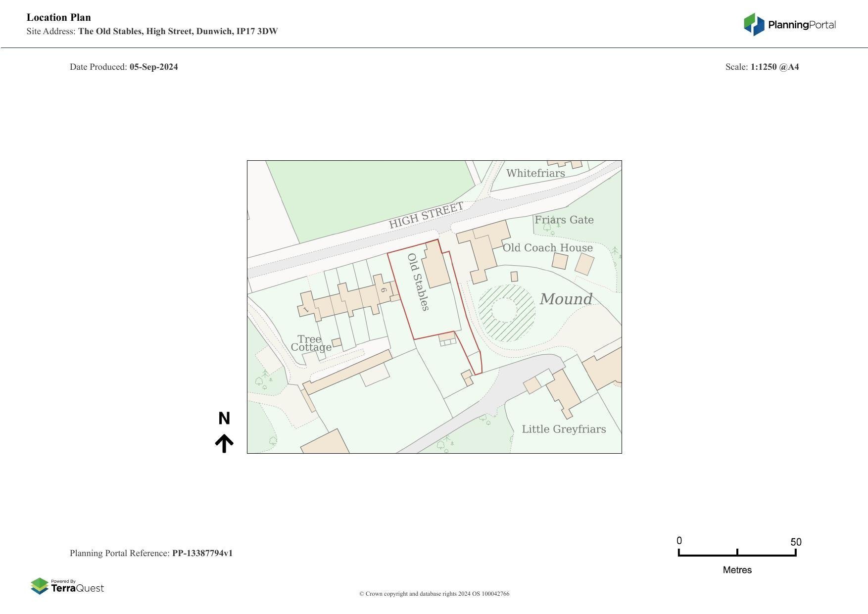Click the north arrow symbol

point(224,443)
